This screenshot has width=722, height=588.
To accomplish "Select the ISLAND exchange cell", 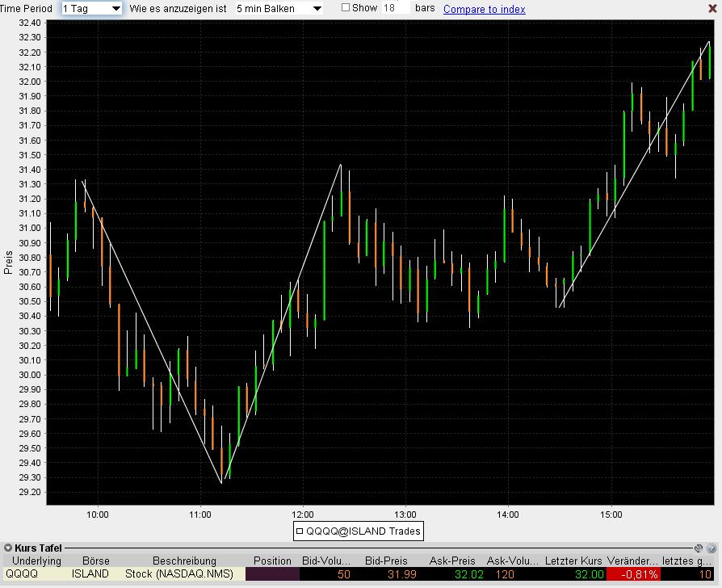I will point(90,574).
